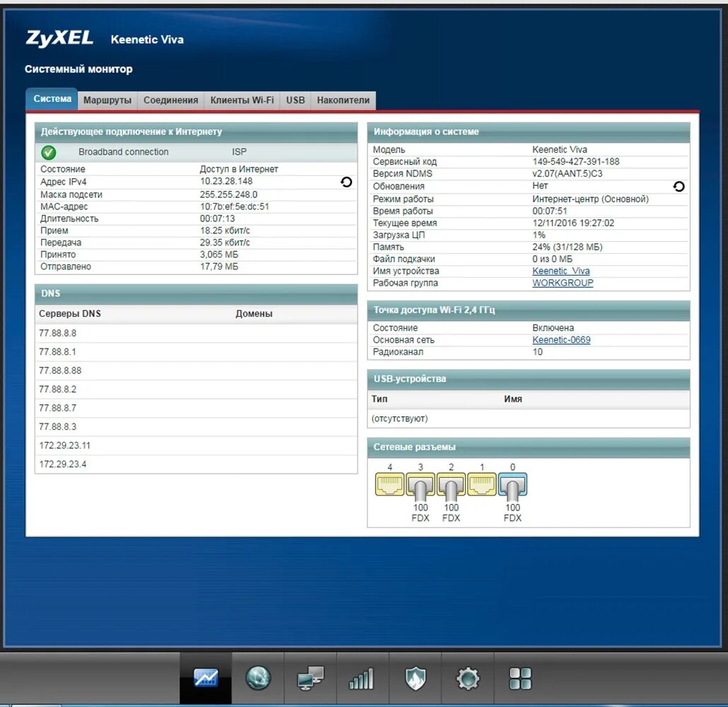Click DNS server 77.88.8.1
Screen dimensions: 728x707
57,351
